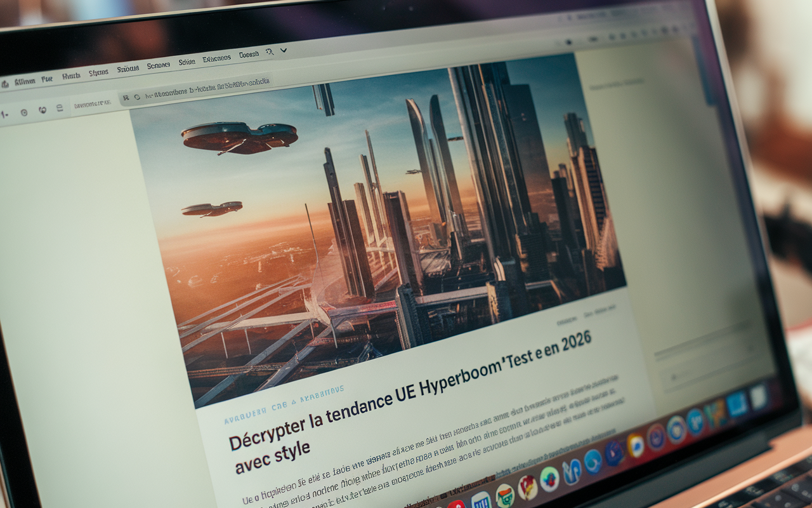Screen dimensions: 812x508
Task: Click the light blue category label above the headline
Action: [284, 405]
